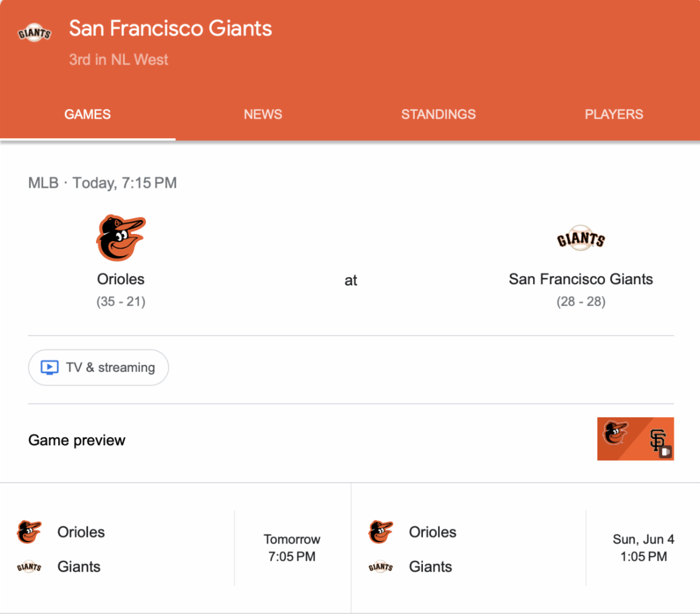Click the large Orioles bird logo
The height and width of the screenshot is (614, 700).
(121, 238)
